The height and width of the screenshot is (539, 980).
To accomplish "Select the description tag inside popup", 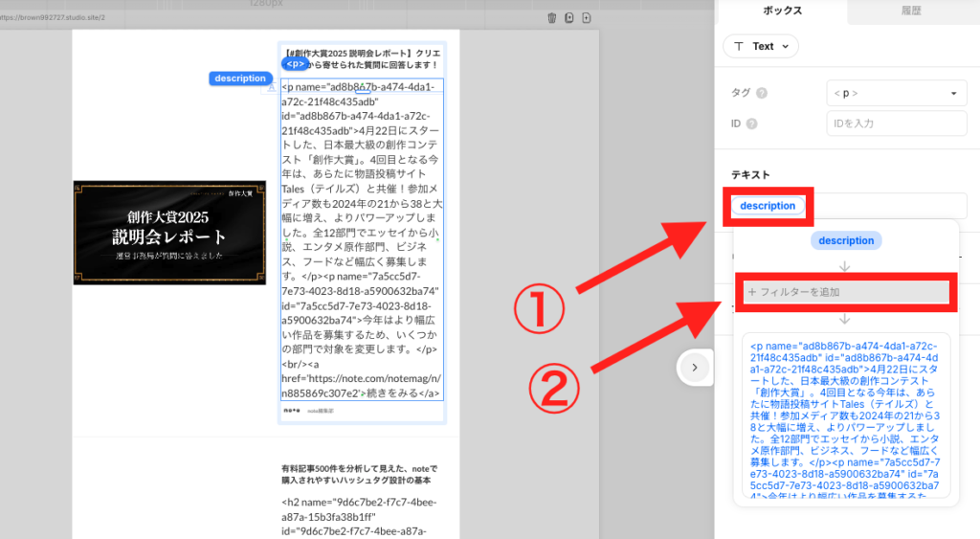I will (x=846, y=240).
